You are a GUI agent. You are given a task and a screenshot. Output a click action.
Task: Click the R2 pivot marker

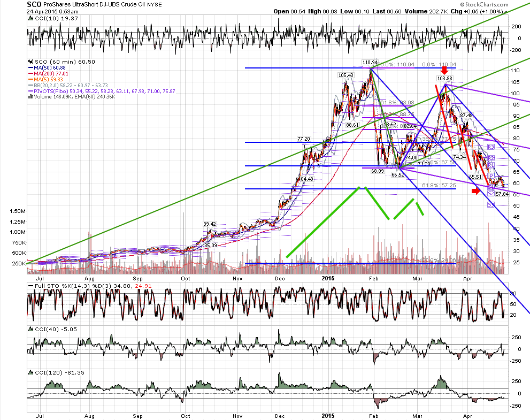[491, 158]
